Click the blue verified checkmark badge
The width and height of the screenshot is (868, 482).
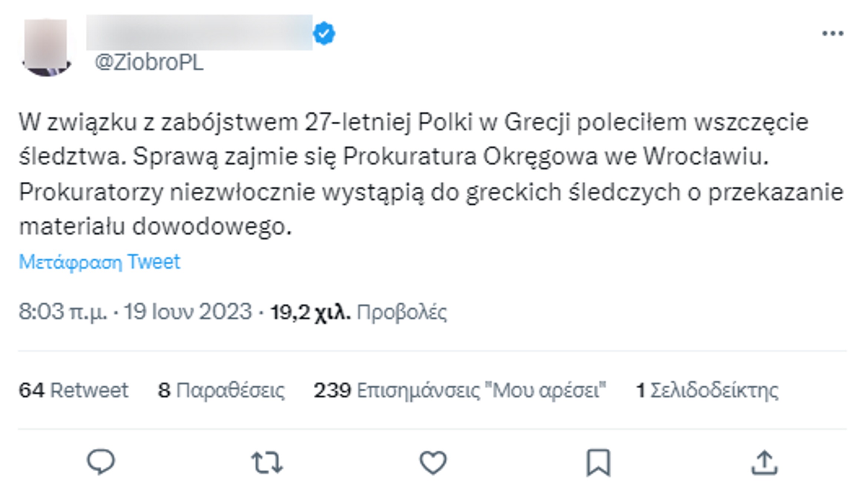pyautogui.click(x=324, y=33)
